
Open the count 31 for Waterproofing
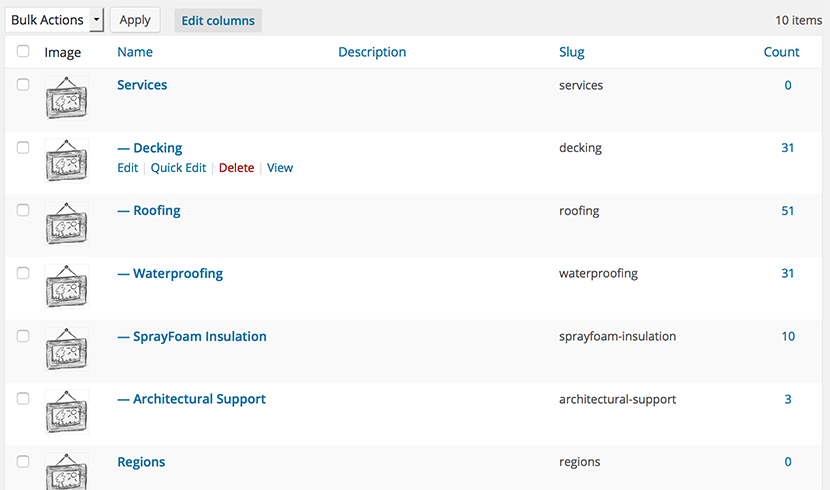(788, 273)
